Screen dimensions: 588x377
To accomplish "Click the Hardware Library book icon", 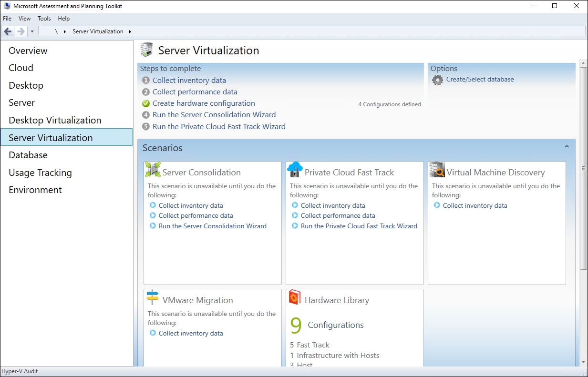I will click(295, 297).
